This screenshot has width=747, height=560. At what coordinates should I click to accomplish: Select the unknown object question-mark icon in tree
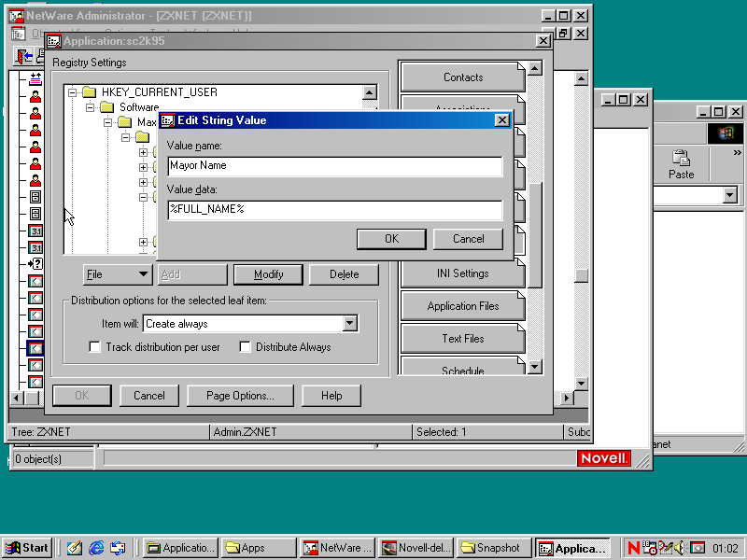tap(35, 263)
